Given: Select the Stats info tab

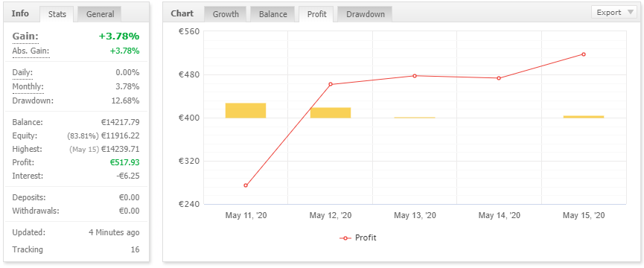Looking at the screenshot, I should coord(57,14).
